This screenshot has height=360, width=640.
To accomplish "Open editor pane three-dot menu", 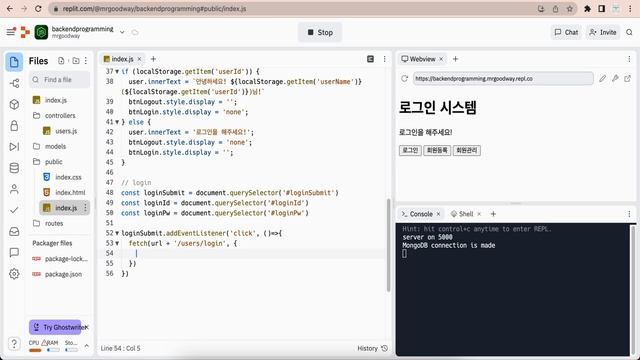I will tap(384, 59).
